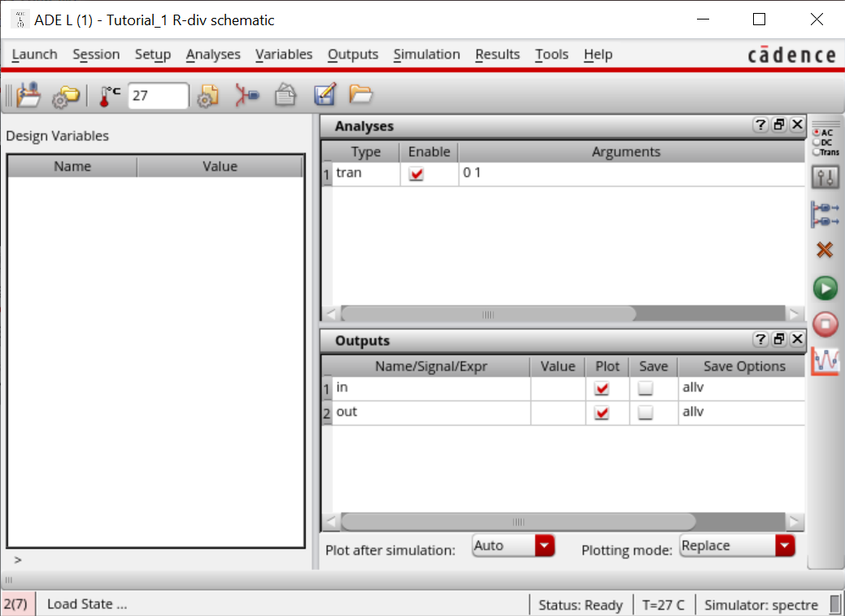The height and width of the screenshot is (616, 845).
Task: Click the Outputs horizontal scrollbar thumb
Action: pos(518,521)
